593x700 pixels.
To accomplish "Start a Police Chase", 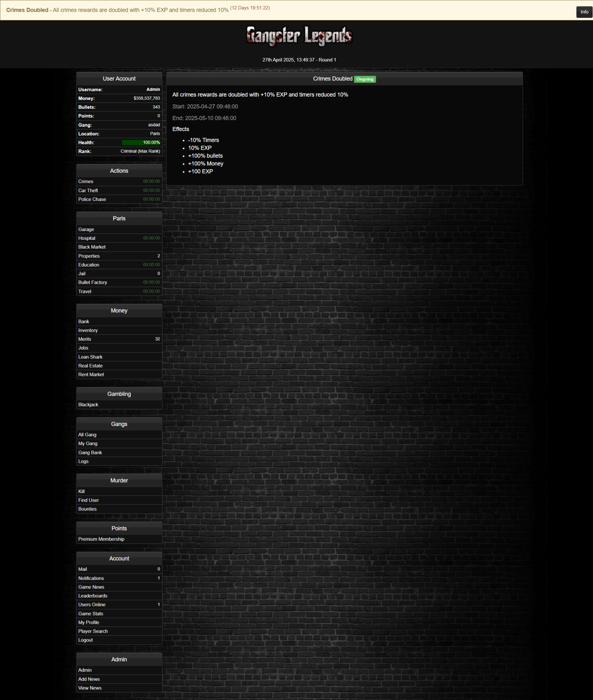I will tap(92, 199).
